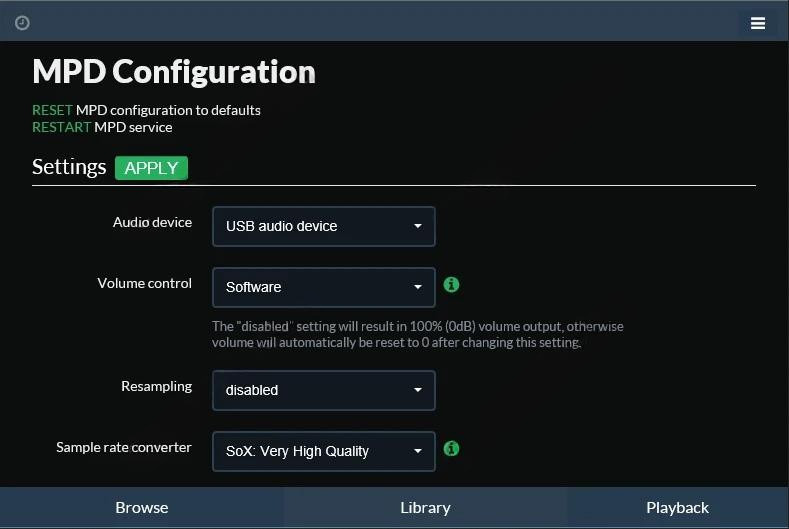This screenshot has width=789, height=529.
Task: Expand the Volume control Software dropdown
Action: pos(323,287)
